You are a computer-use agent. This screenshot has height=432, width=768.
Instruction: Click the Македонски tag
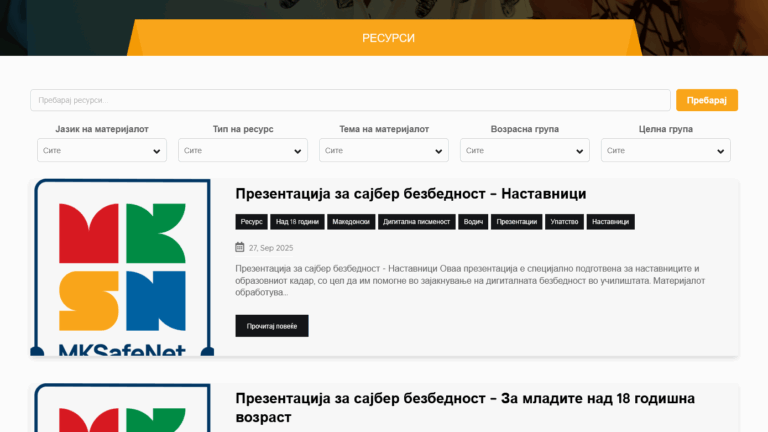351,222
